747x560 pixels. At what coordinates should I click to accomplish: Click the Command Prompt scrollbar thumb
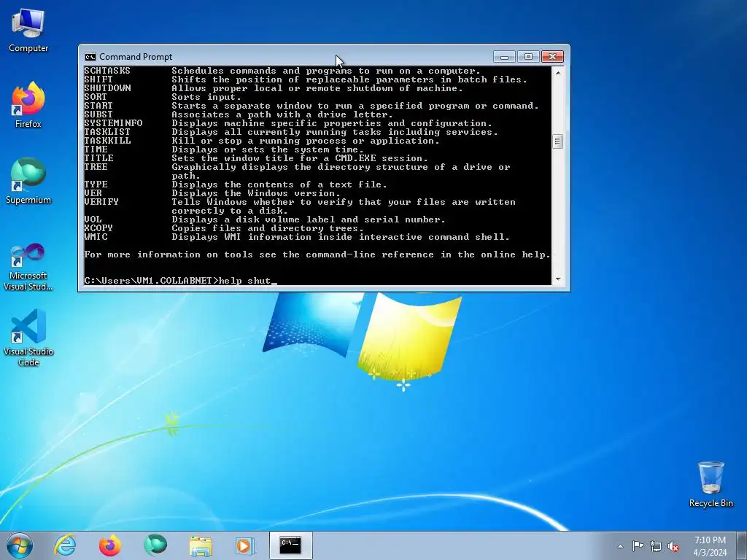click(557, 141)
